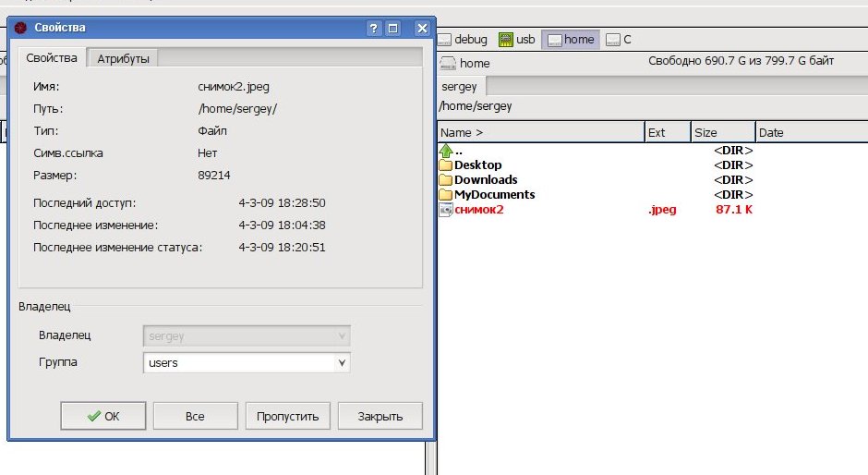Click the Пропустить button
This screenshot has height=475, width=868.
tap(287, 416)
